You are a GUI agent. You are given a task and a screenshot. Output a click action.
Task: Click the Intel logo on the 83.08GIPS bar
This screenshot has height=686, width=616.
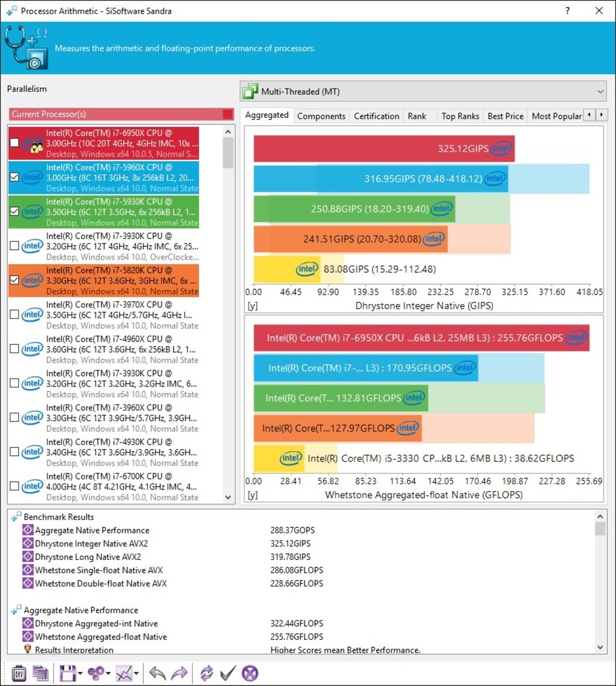click(x=307, y=269)
